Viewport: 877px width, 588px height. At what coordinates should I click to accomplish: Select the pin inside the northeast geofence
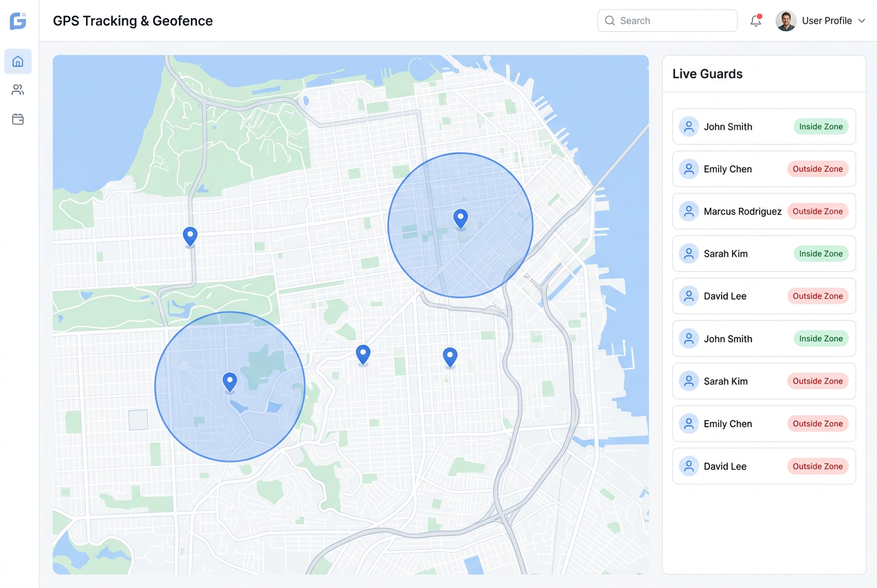tap(460, 219)
